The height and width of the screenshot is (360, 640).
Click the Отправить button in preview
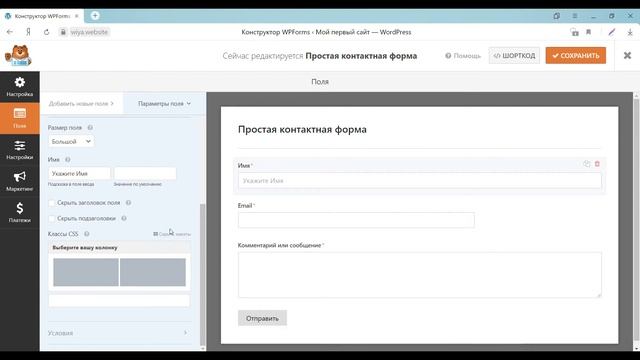(x=262, y=318)
